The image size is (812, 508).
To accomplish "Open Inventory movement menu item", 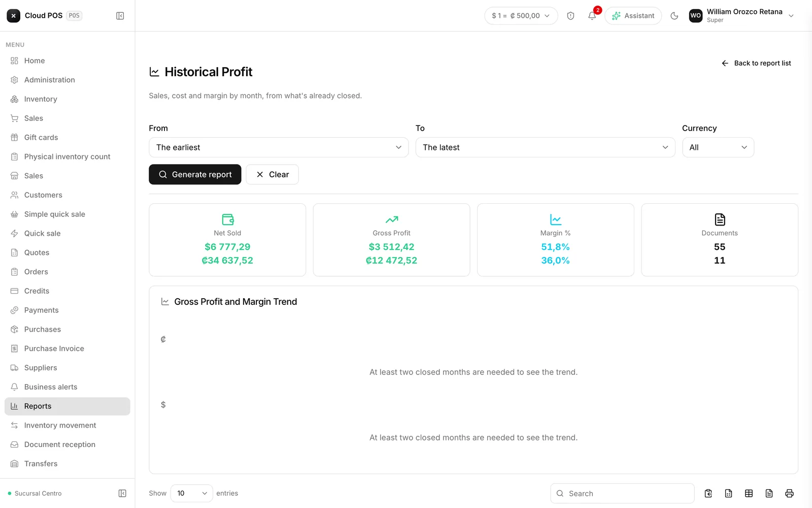I will [x=67, y=425].
